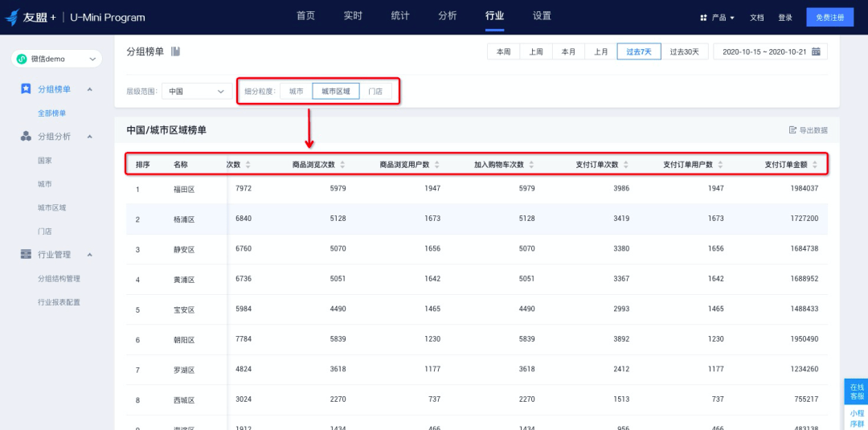The height and width of the screenshot is (430, 868).
Task: Open the 微信demo app selector
Action: [x=56, y=59]
